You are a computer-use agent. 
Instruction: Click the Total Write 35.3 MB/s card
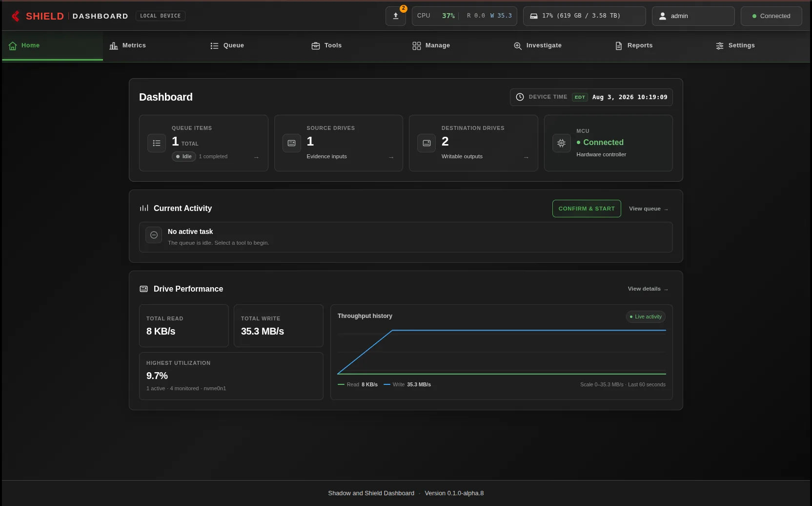click(279, 326)
